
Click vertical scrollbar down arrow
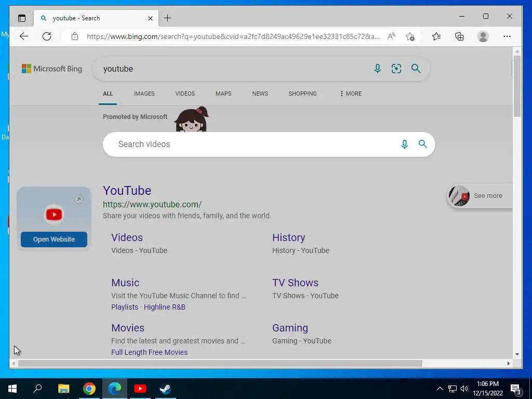[x=517, y=354]
